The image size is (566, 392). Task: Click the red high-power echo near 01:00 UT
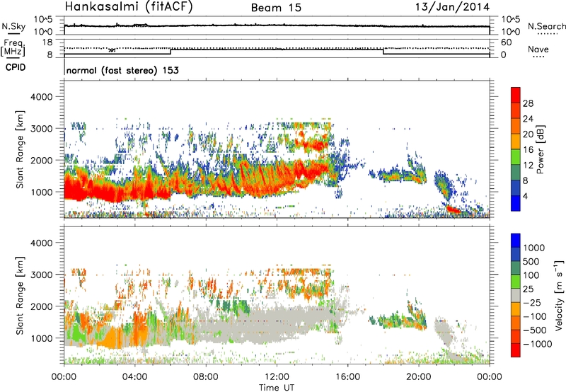(80, 190)
